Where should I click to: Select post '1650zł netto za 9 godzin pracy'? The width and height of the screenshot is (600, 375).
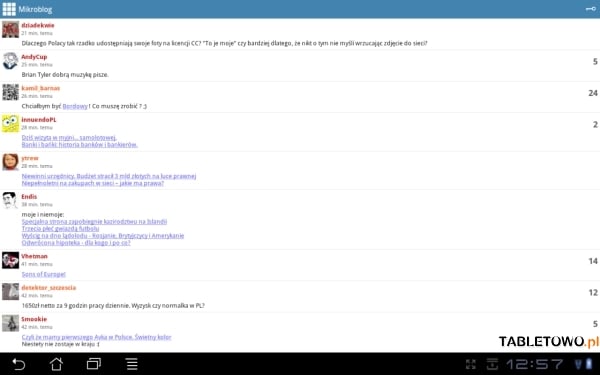(x=113, y=305)
